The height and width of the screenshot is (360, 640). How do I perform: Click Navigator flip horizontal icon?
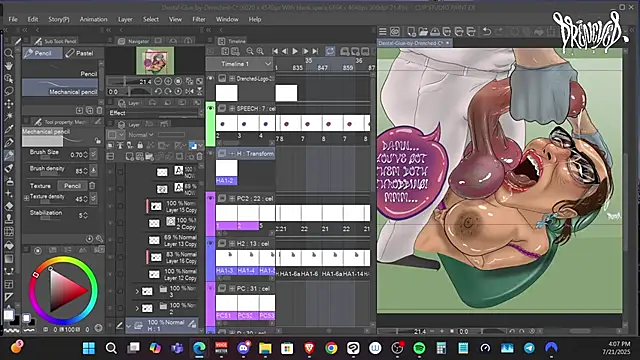click(189, 91)
